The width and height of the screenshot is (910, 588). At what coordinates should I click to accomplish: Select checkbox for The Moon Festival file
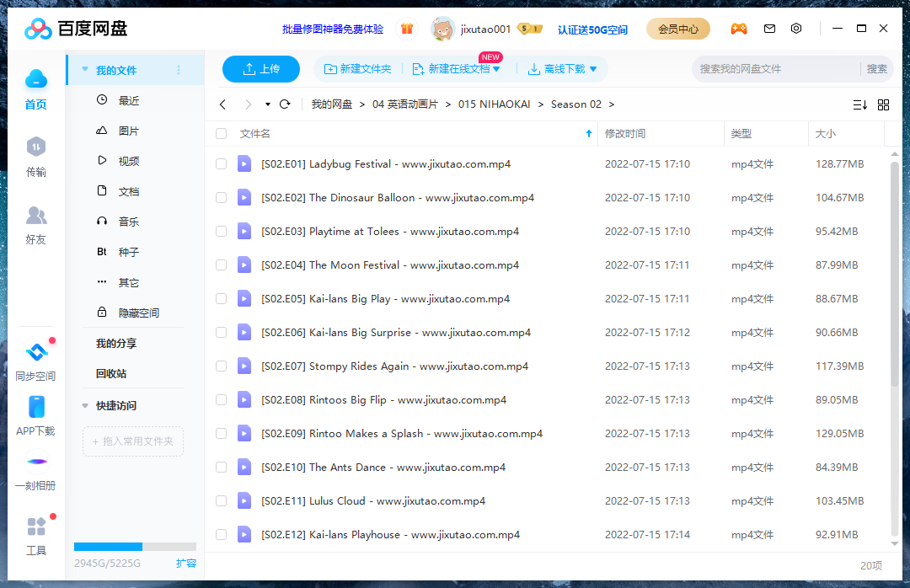[221, 265]
